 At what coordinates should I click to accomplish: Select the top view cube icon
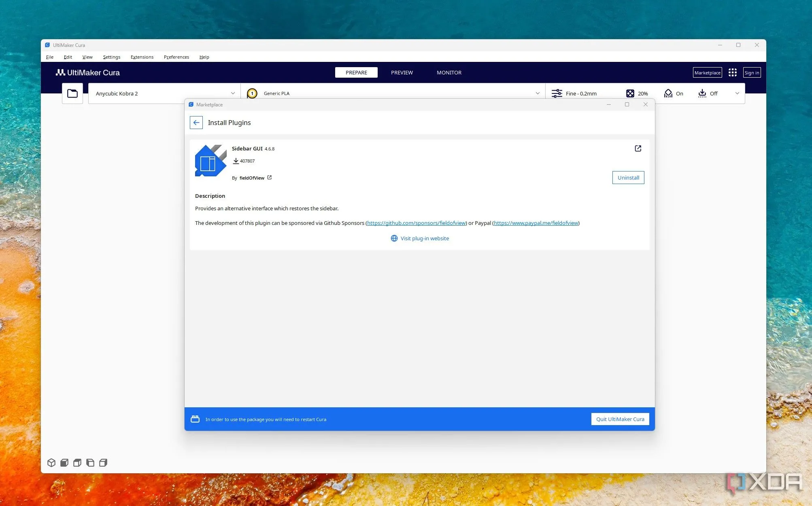77,462
